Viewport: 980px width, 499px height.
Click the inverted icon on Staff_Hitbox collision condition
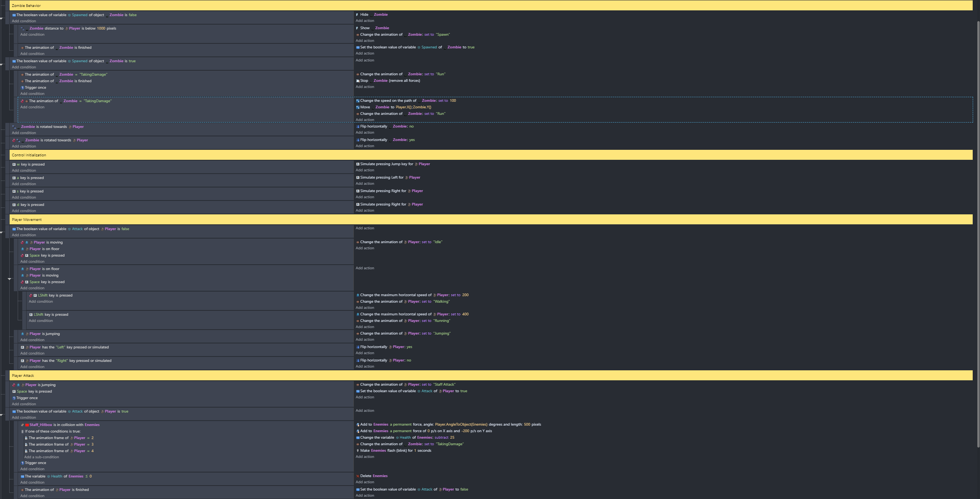[x=22, y=425]
